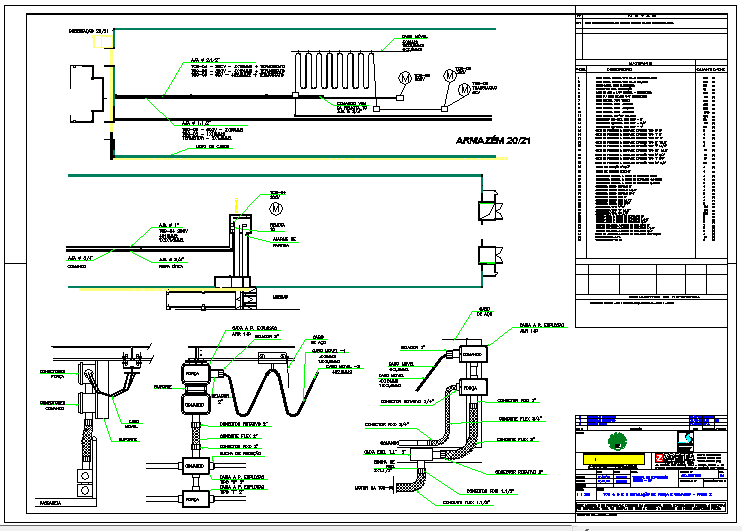The height and width of the screenshot is (531, 742).
Task: Select the leftmost motor symbol in top diagram
Action: 405,78
